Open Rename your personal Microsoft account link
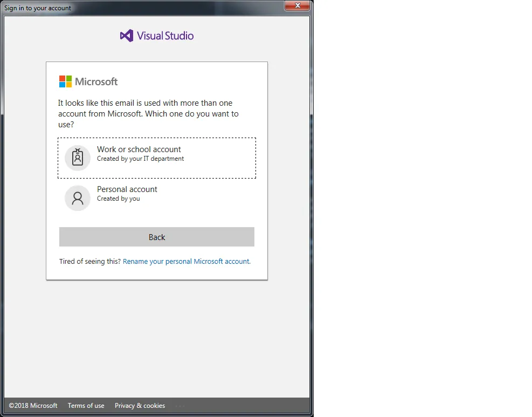Image resolution: width=532 pixels, height=417 pixels. tap(186, 262)
